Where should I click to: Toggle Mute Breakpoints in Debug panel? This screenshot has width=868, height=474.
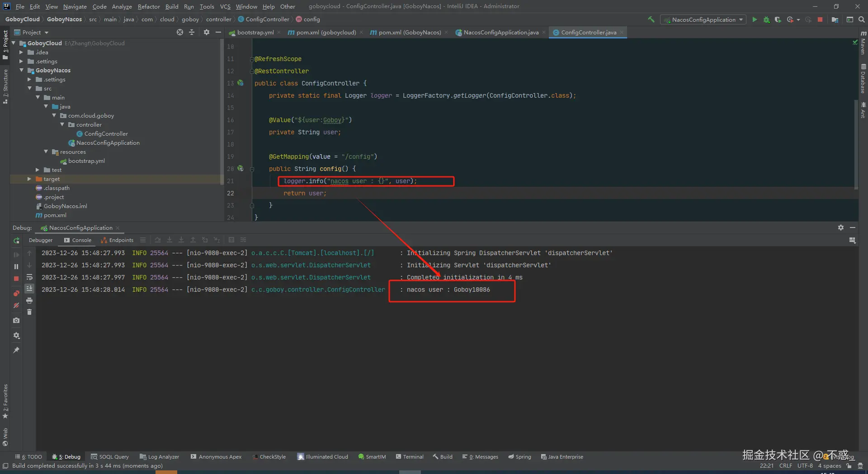coord(16,306)
